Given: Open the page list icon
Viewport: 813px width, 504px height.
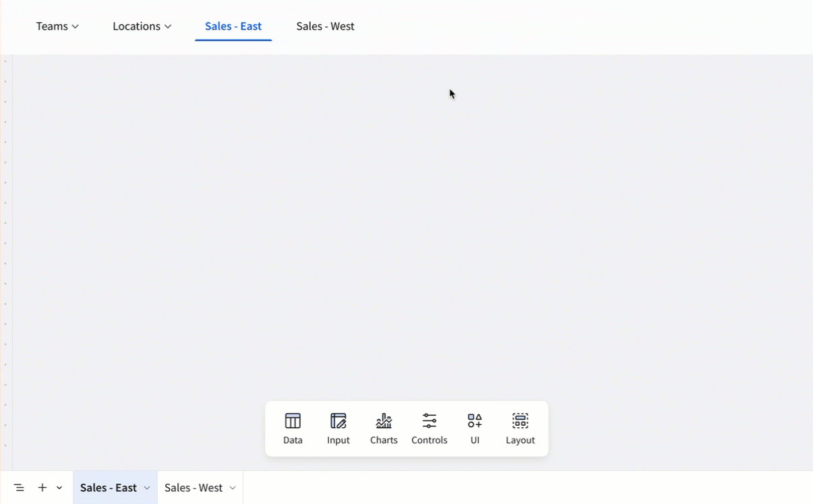Looking at the screenshot, I should [19, 488].
